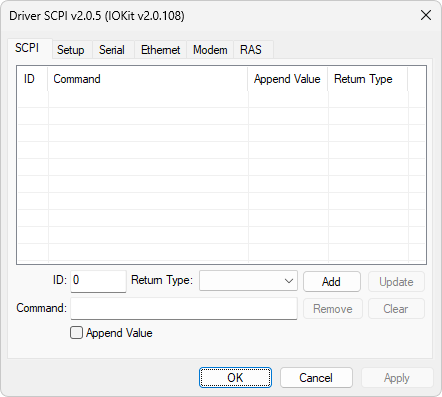The width and height of the screenshot is (442, 397).
Task: Focus the ID input field
Action: 98,281
